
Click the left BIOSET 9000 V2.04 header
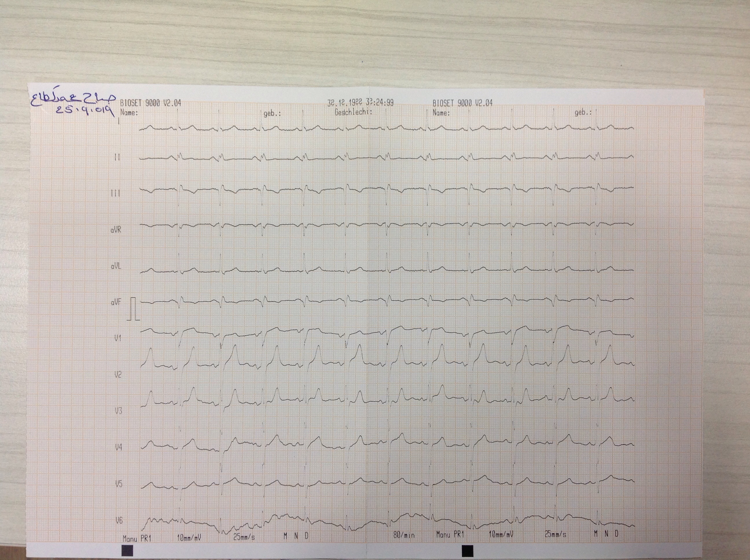point(150,103)
